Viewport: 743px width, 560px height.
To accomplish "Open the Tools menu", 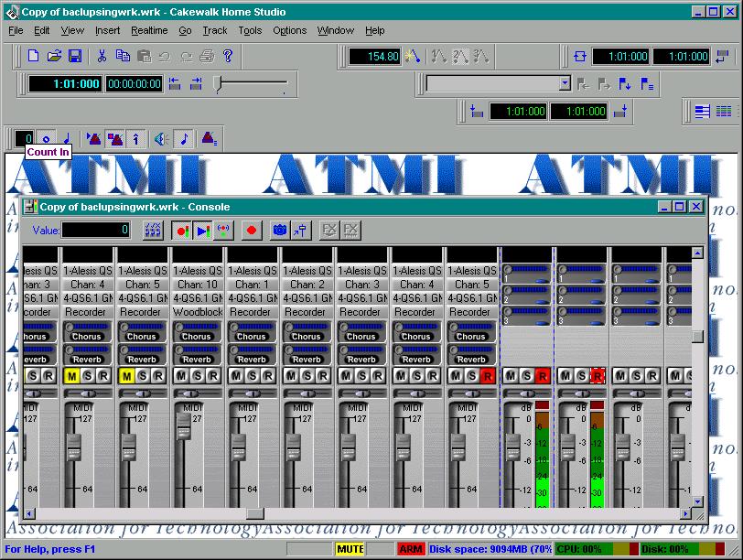I will pyautogui.click(x=250, y=30).
